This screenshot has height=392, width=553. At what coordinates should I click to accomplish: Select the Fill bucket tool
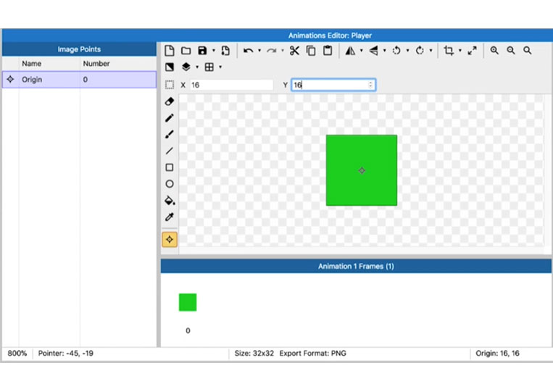click(170, 201)
